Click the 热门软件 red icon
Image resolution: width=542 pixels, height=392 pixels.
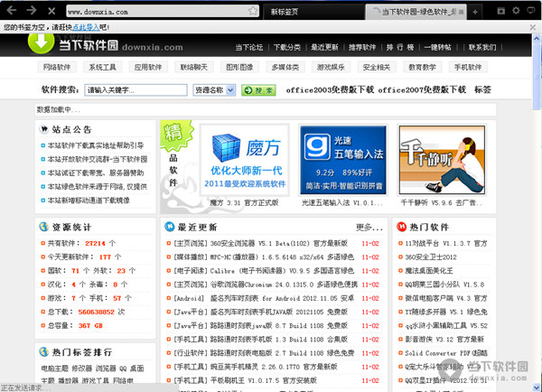pyautogui.click(x=401, y=227)
